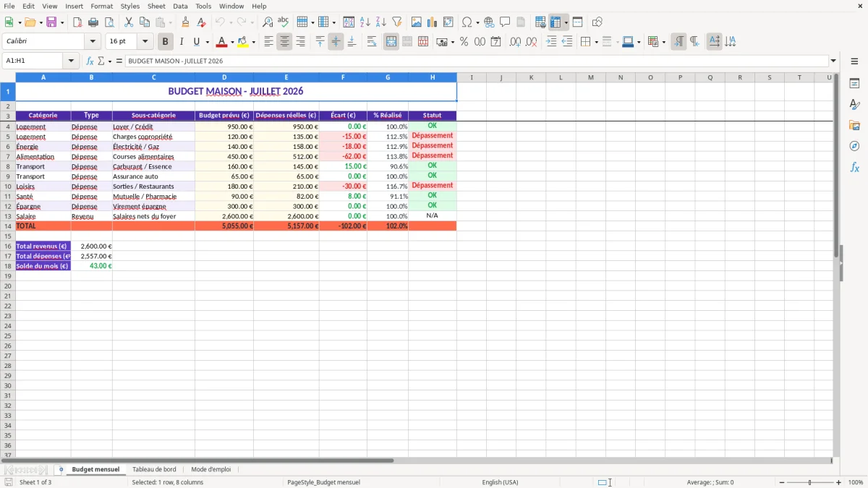This screenshot has height=488, width=868.
Task: Export directly as PDF
Action: pos(77,22)
